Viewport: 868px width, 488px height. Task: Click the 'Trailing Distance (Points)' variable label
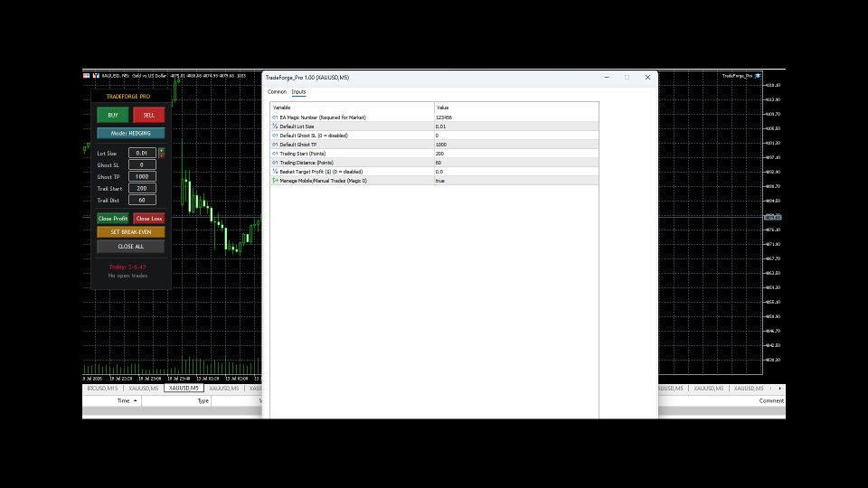[307, 163]
